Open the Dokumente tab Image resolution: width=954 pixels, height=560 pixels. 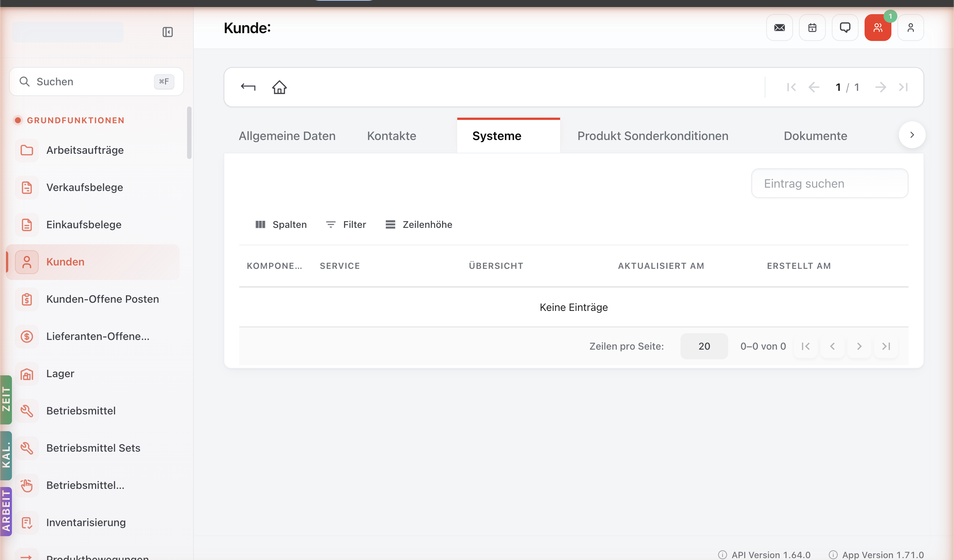(x=815, y=136)
